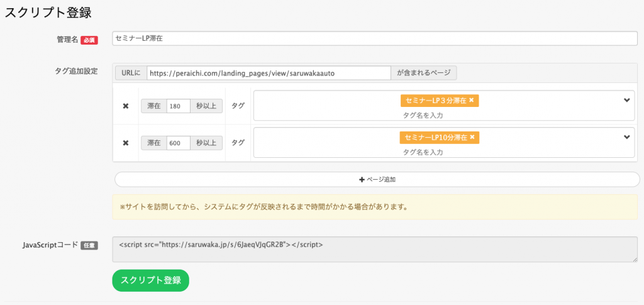
Task: Click the タグ追加設定 label
Action: [x=76, y=70]
